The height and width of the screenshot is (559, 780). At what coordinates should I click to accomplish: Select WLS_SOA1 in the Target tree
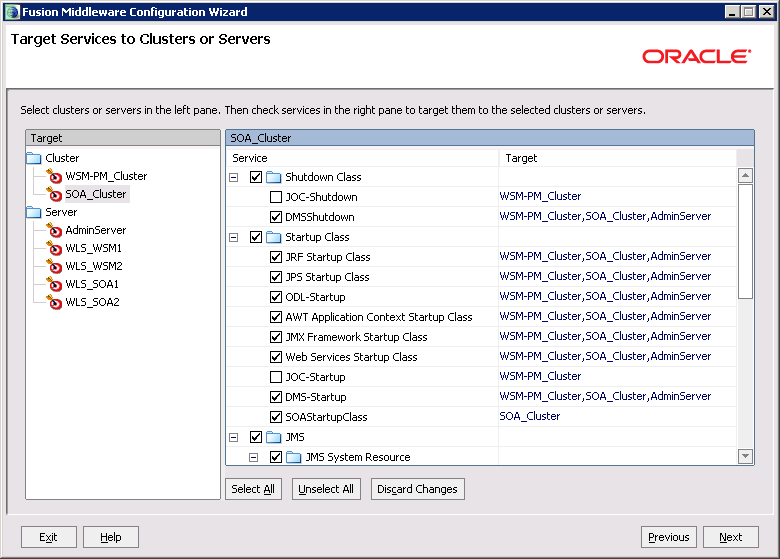92,284
